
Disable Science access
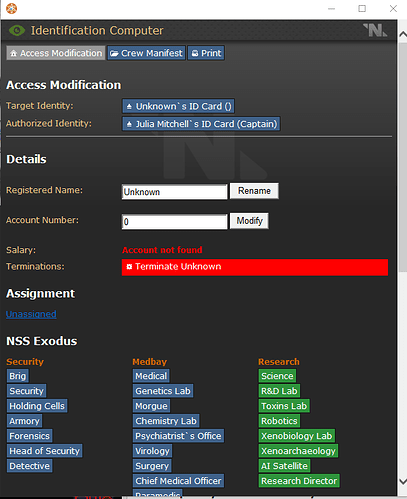tap(277, 376)
